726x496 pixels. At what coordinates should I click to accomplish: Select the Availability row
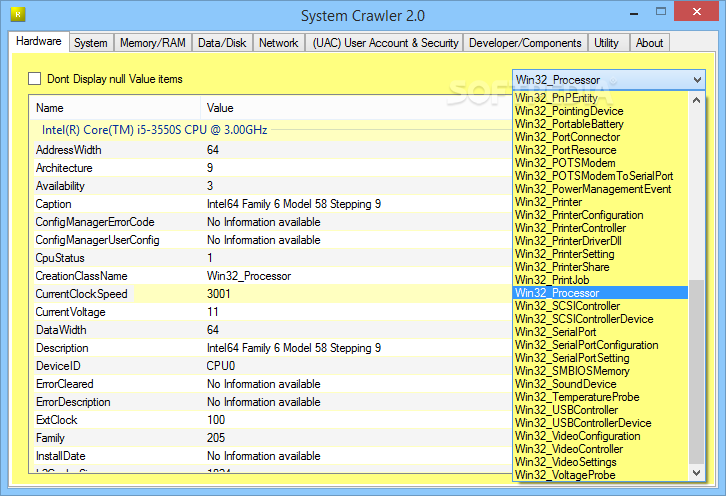271,186
